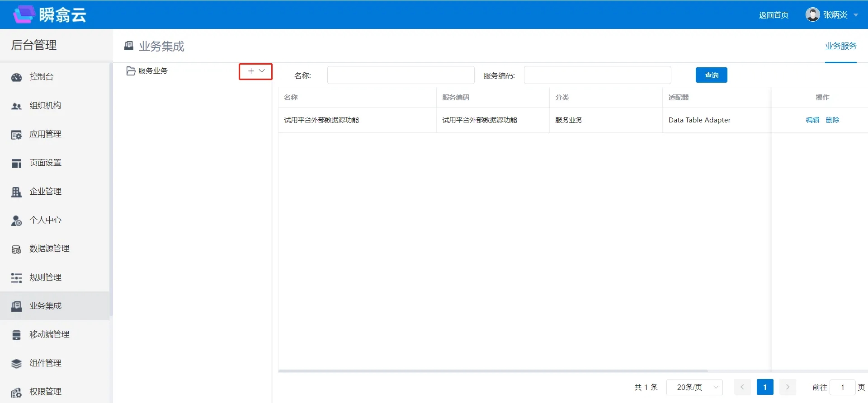Open the plus add dropdown next to 服务业务
The image size is (868, 403).
tap(255, 71)
